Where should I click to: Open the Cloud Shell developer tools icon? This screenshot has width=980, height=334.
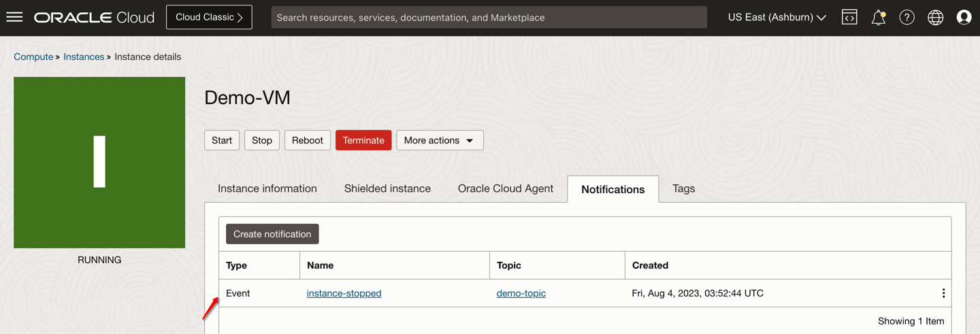(849, 18)
